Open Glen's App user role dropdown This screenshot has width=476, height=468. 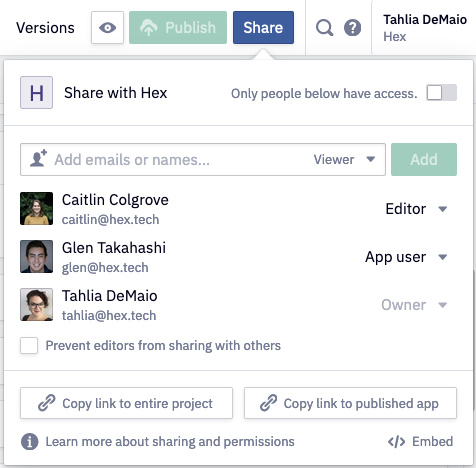(x=406, y=257)
